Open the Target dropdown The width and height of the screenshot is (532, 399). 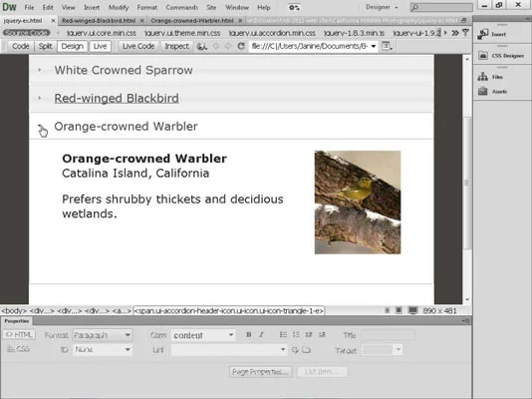[x=382, y=350]
